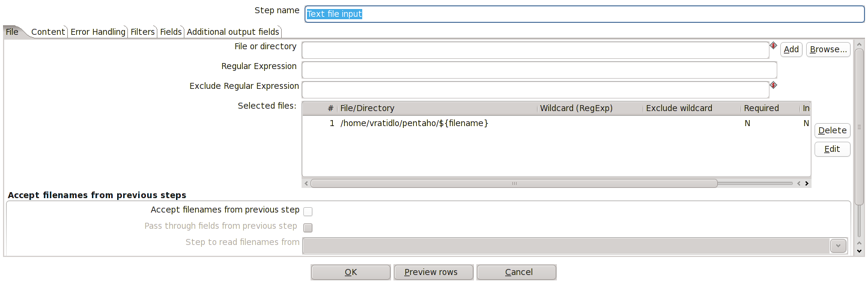Click the selected files horizontal scrollbar thumb
The height and width of the screenshot is (290, 868).
click(514, 183)
